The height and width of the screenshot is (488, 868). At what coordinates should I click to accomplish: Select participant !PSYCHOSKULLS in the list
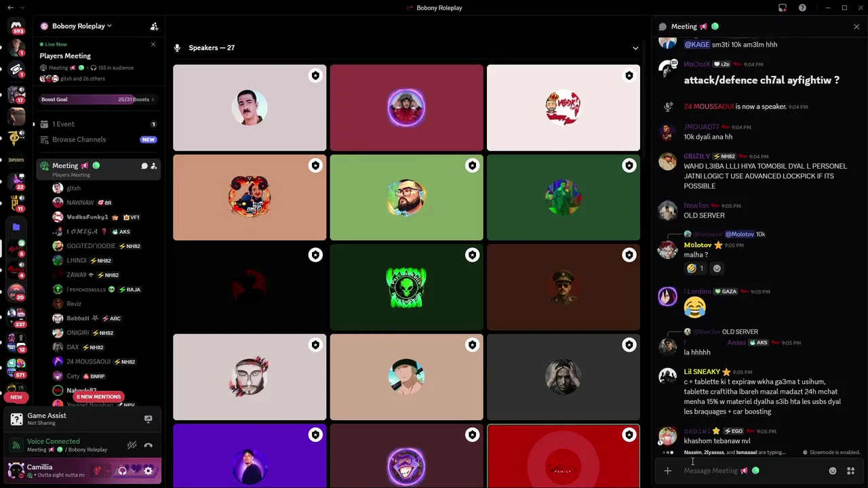point(105,289)
